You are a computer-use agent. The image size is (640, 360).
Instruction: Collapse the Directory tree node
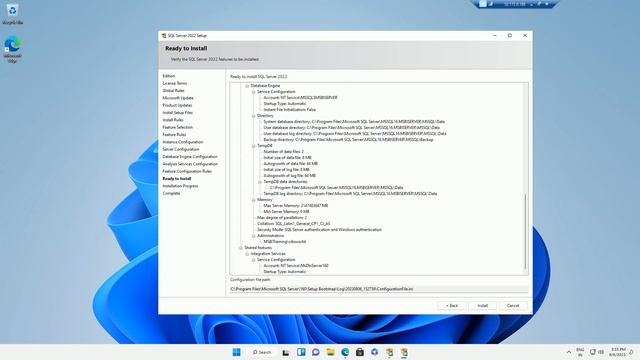pyautogui.click(x=253, y=116)
